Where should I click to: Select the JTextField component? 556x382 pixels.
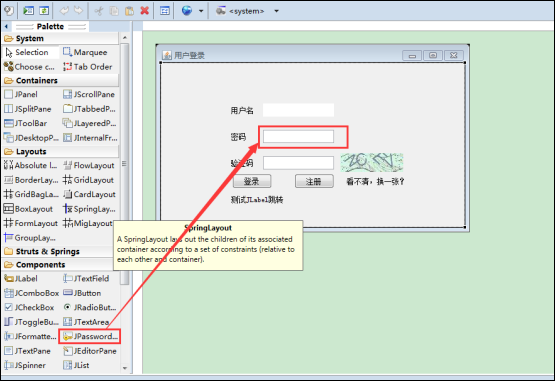pos(86,279)
